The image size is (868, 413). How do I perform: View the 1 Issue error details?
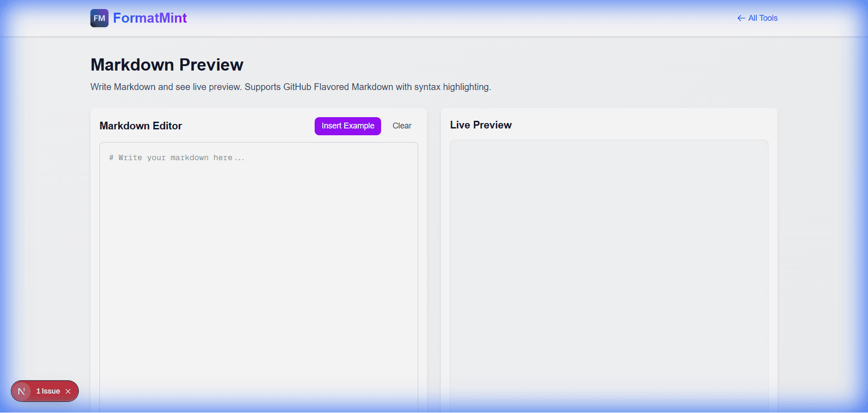[47, 391]
